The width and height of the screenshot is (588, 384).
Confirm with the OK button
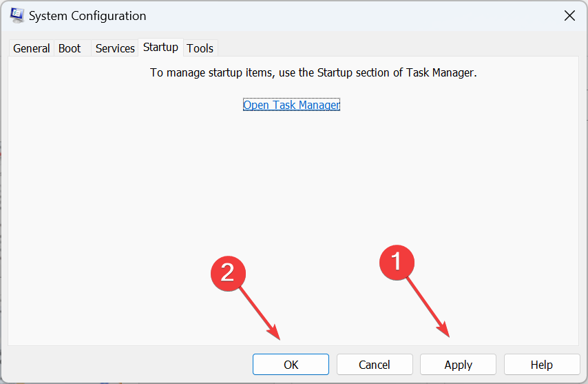(291, 365)
